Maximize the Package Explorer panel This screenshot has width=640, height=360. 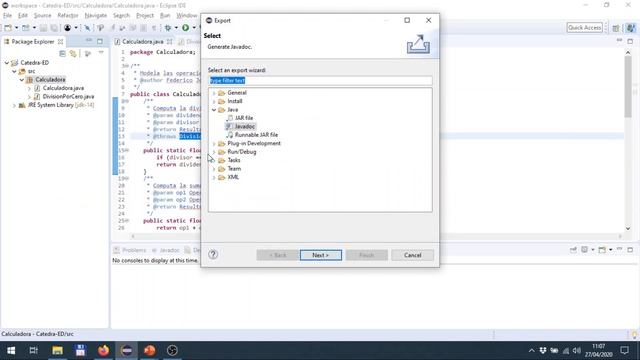(x=100, y=41)
